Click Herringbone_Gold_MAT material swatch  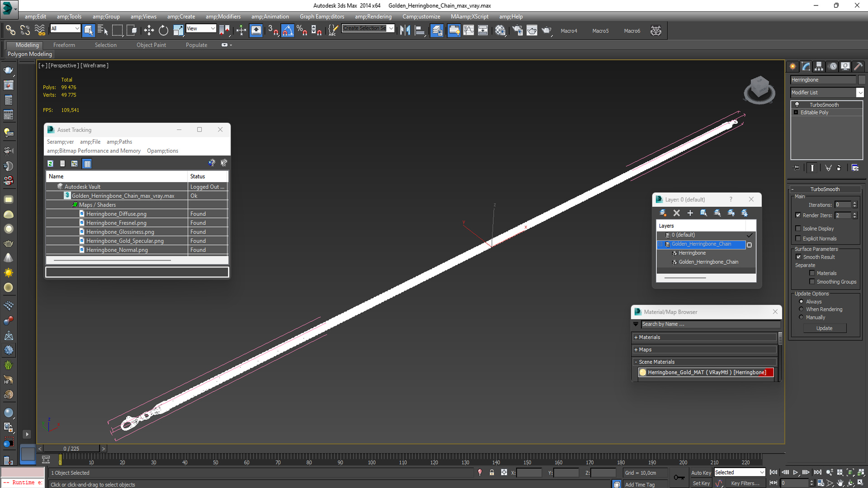click(x=643, y=372)
